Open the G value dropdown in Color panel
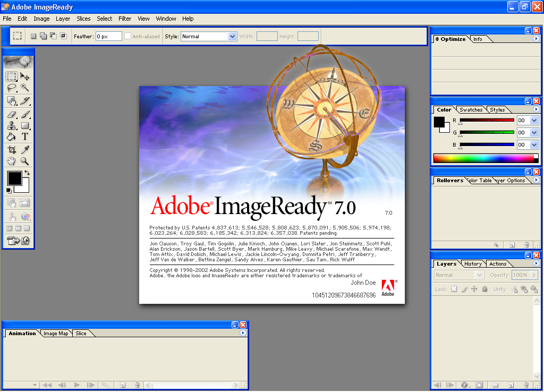 click(x=534, y=132)
